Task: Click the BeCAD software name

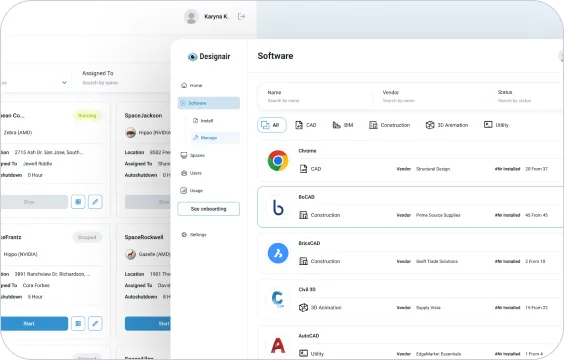Action: (306, 197)
